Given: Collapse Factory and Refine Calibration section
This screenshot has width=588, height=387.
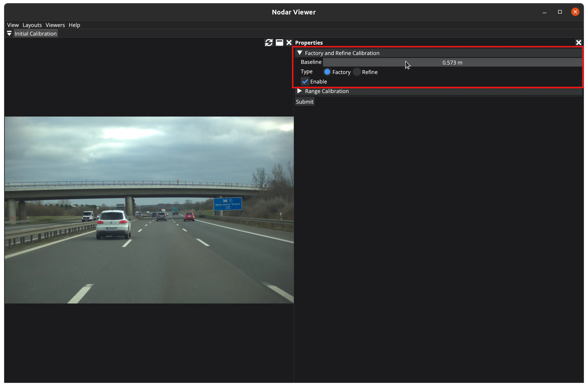Looking at the screenshot, I should click(300, 53).
